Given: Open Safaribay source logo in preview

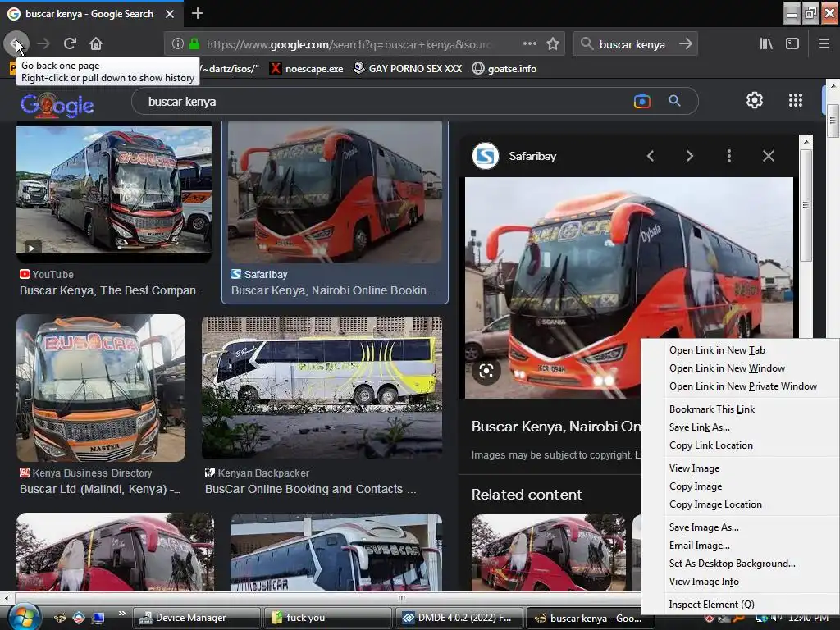Looking at the screenshot, I should (x=486, y=156).
